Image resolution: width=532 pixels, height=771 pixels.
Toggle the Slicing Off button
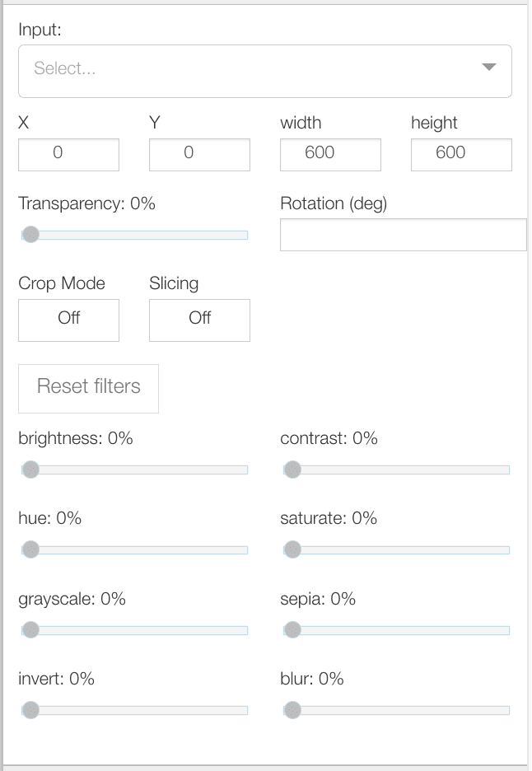(199, 320)
